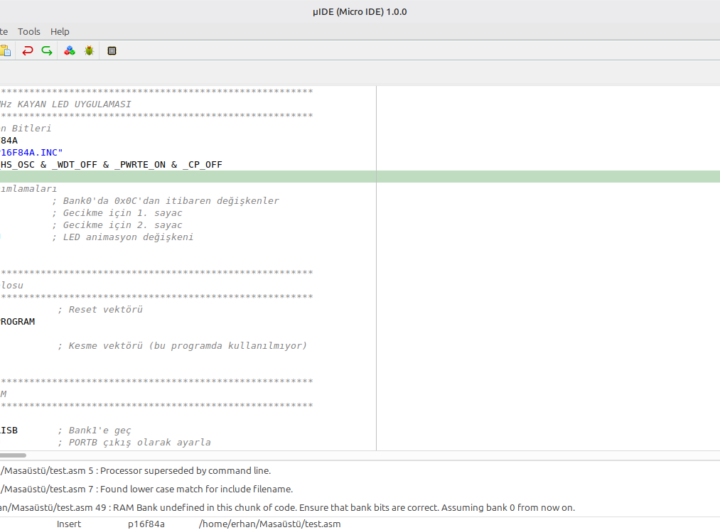Click the 'Reset vektörü' comment line
The height and width of the screenshot is (530, 720).
coord(98,310)
